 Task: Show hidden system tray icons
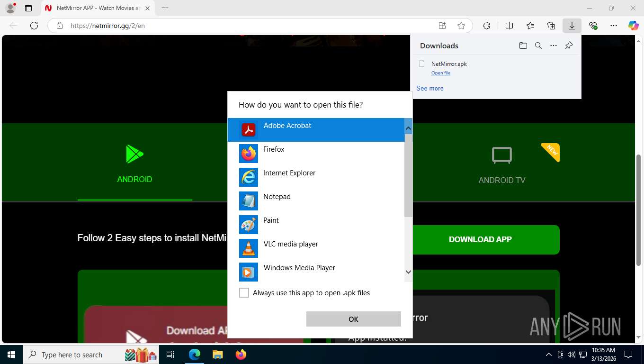549,355
